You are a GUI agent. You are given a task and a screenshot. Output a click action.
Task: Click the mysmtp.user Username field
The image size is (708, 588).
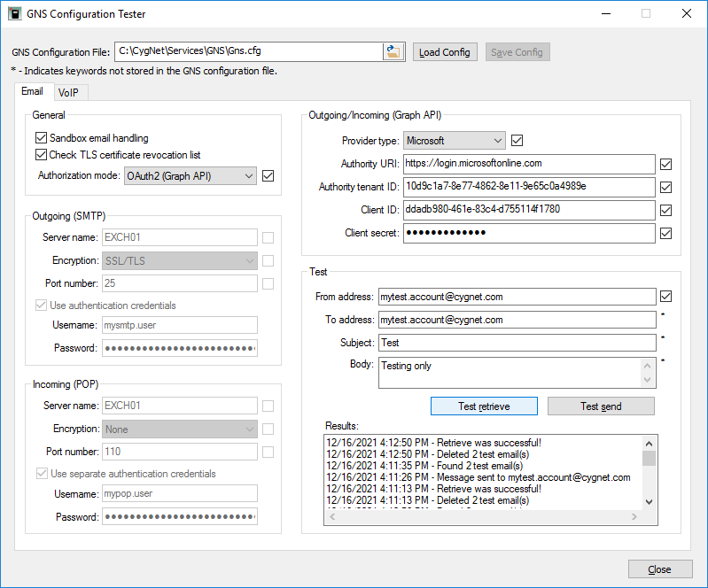tap(180, 325)
